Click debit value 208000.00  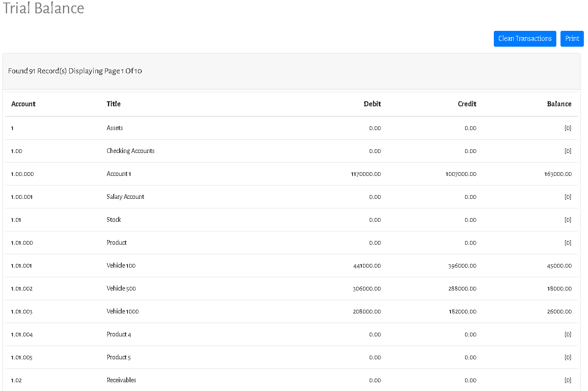click(367, 311)
